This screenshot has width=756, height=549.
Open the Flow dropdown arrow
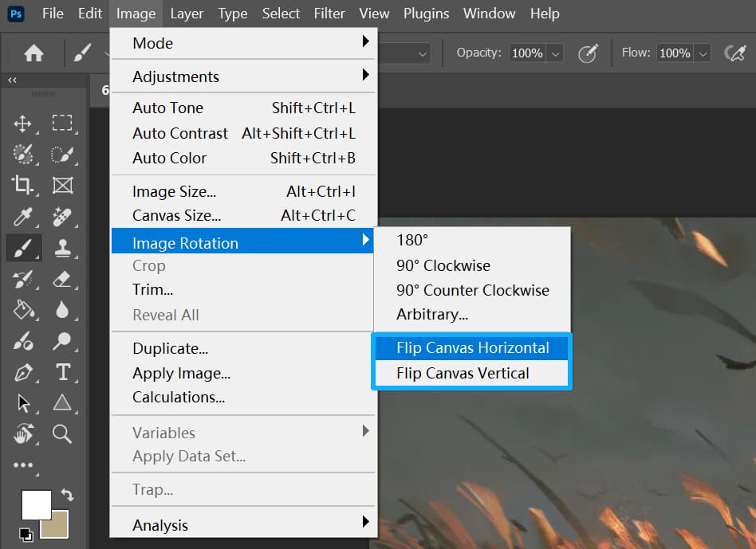point(703,53)
